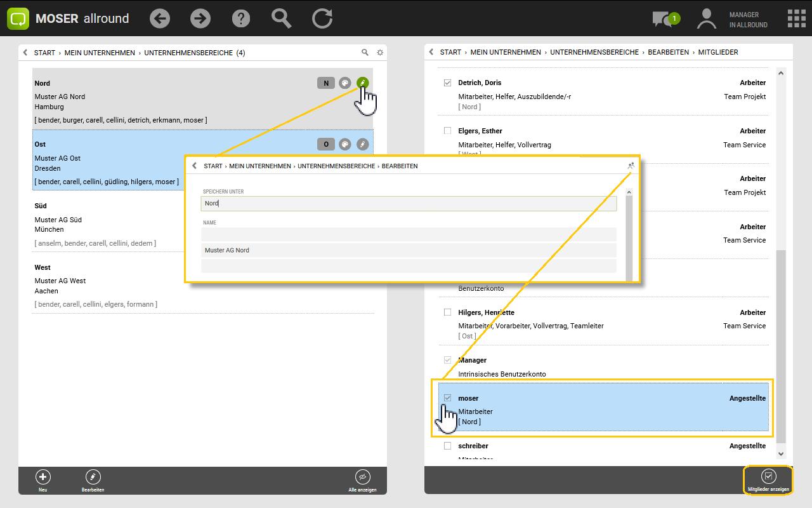The width and height of the screenshot is (812, 508).
Task: Uncheck the Detrich, Doris checkbox
Action: pos(447,83)
